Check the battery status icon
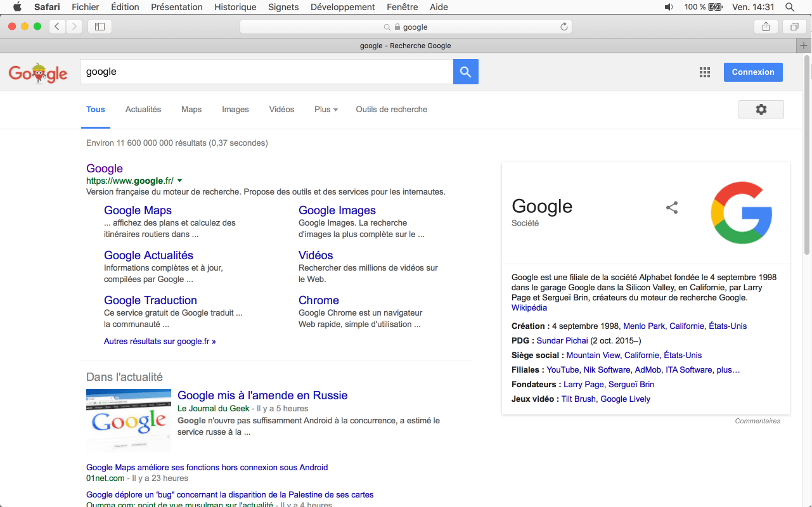This screenshot has height=507, width=812. tap(716, 7)
